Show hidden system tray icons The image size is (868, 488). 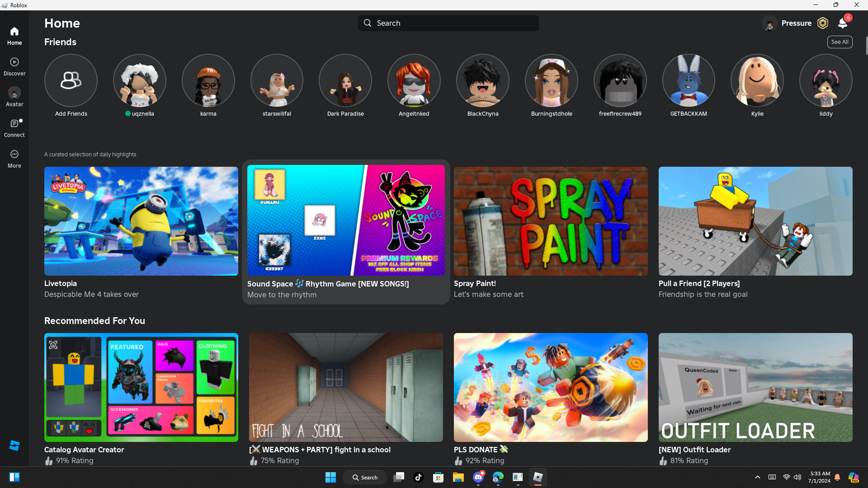pyautogui.click(x=758, y=477)
